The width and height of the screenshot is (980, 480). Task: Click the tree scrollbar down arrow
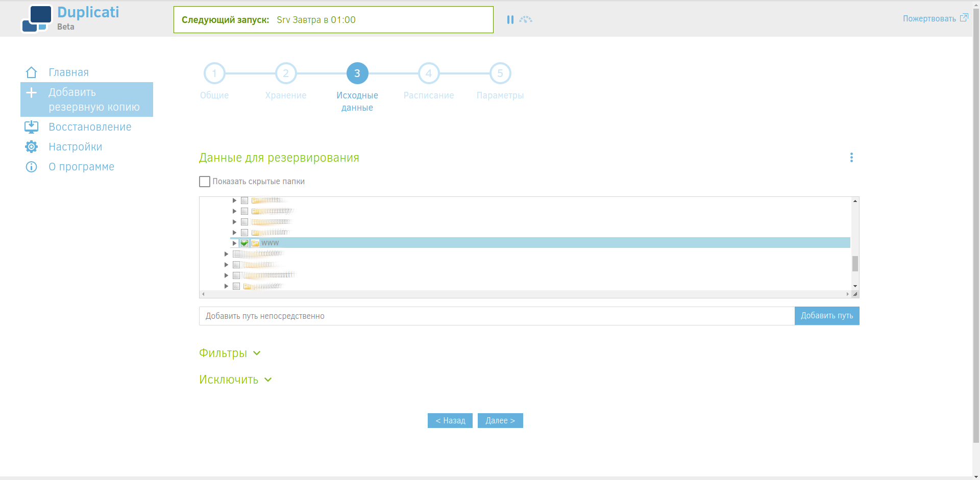(x=855, y=286)
